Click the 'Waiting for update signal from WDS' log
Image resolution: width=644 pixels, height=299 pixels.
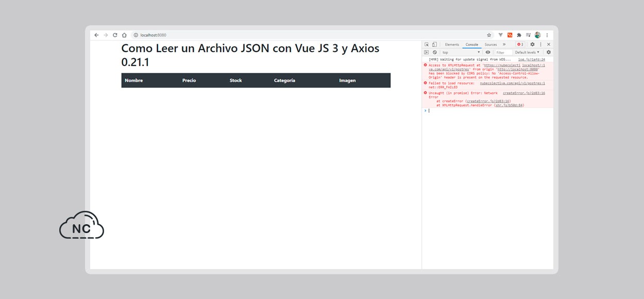pyautogui.click(x=470, y=59)
